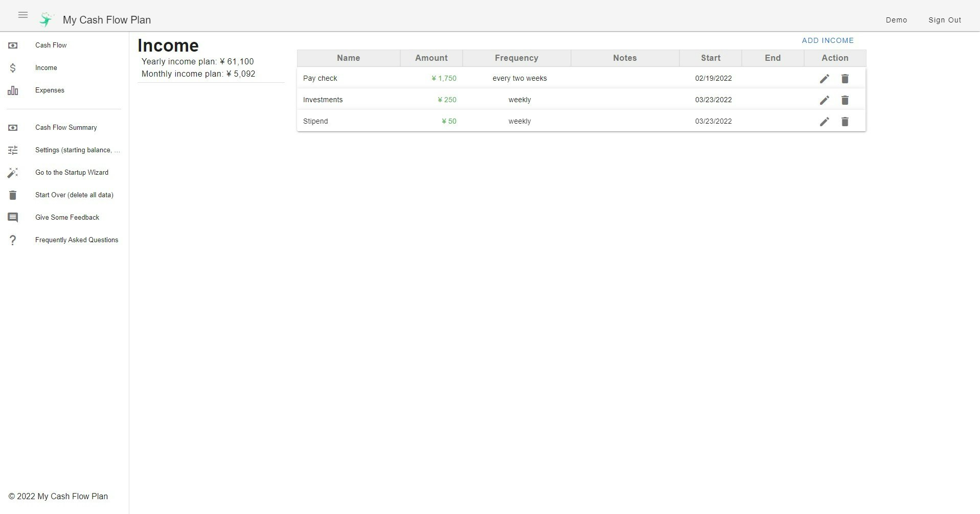Delete the Pay check income entry

pos(845,78)
